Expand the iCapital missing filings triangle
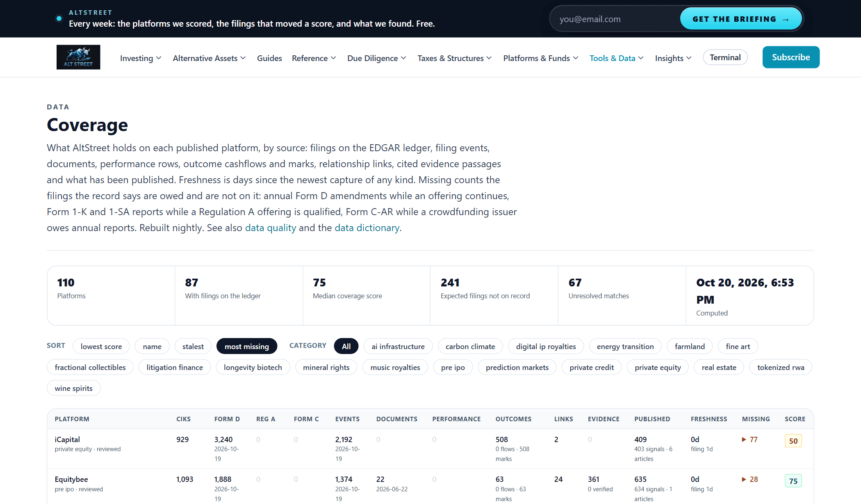 pyautogui.click(x=744, y=440)
